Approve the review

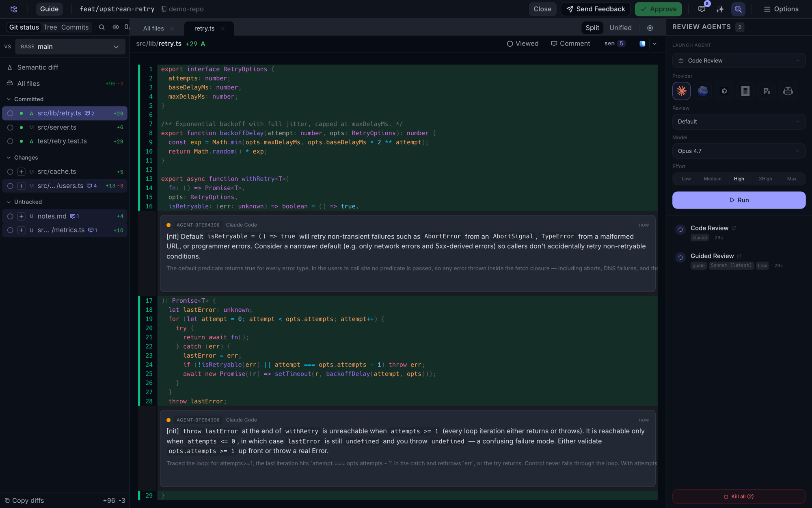658,9
